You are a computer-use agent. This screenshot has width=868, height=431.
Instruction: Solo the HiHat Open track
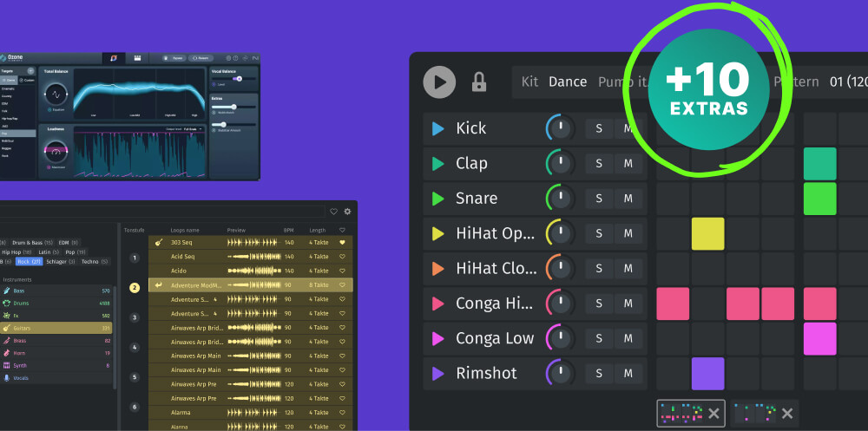[599, 233]
